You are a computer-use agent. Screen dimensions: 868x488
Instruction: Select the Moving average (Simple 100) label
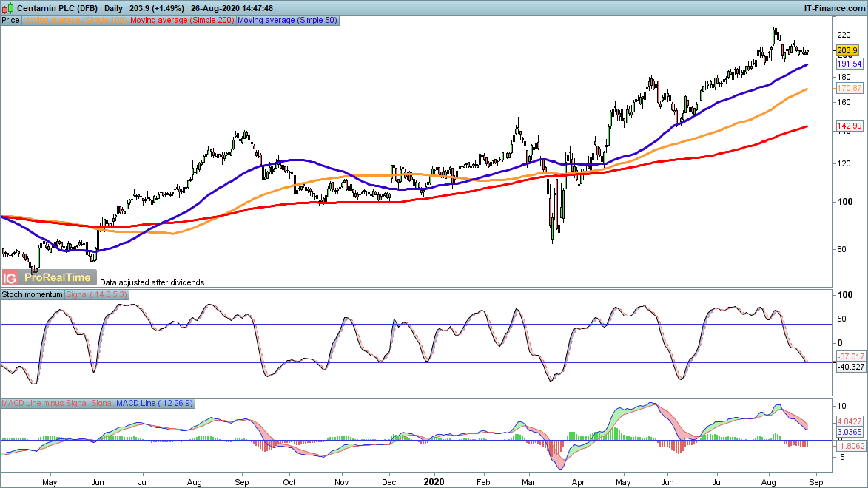[75, 21]
